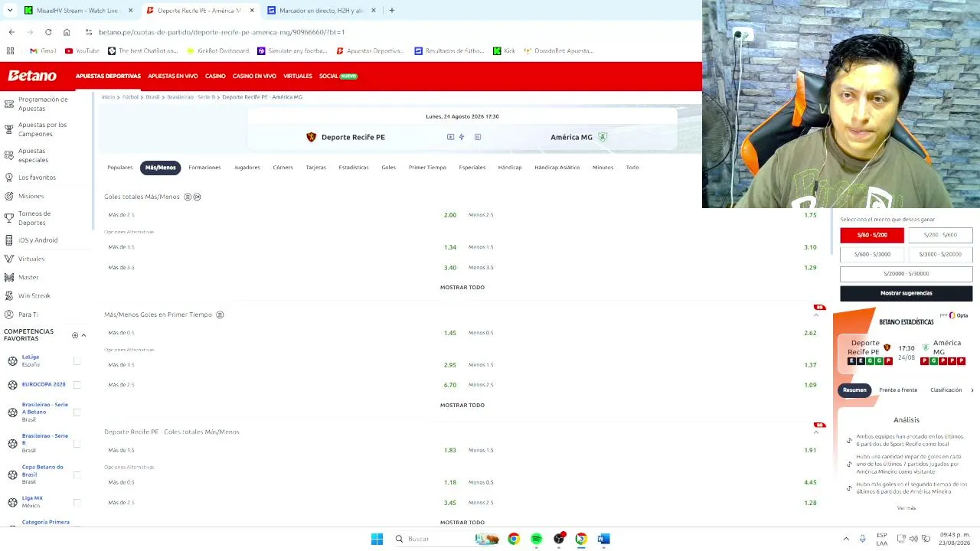Image resolution: width=980 pixels, height=551 pixels.
Task: Click the Los favoritos medal icon
Action: pos(10,178)
